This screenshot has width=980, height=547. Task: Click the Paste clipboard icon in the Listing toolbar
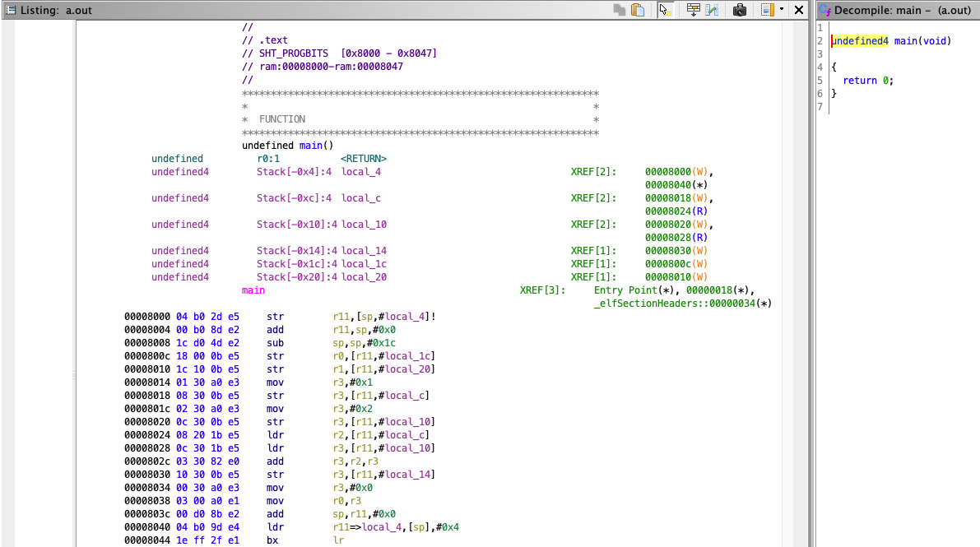coord(637,9)
